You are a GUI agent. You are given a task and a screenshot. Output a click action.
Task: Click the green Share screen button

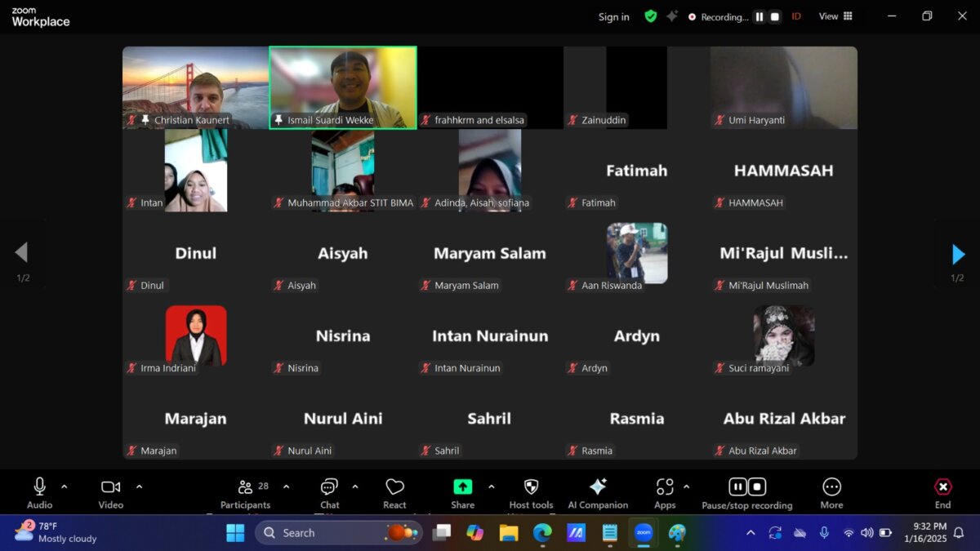point(462,493)
